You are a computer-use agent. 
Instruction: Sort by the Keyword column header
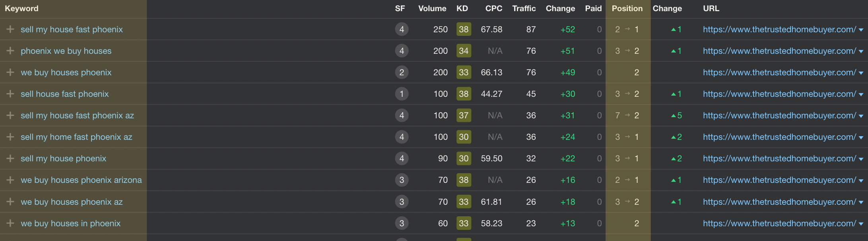(x=21, y=8)
